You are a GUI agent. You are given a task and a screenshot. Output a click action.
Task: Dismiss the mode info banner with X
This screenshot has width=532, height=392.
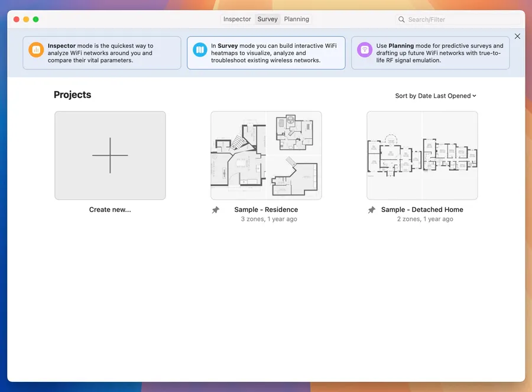click(x=517, y=37)
